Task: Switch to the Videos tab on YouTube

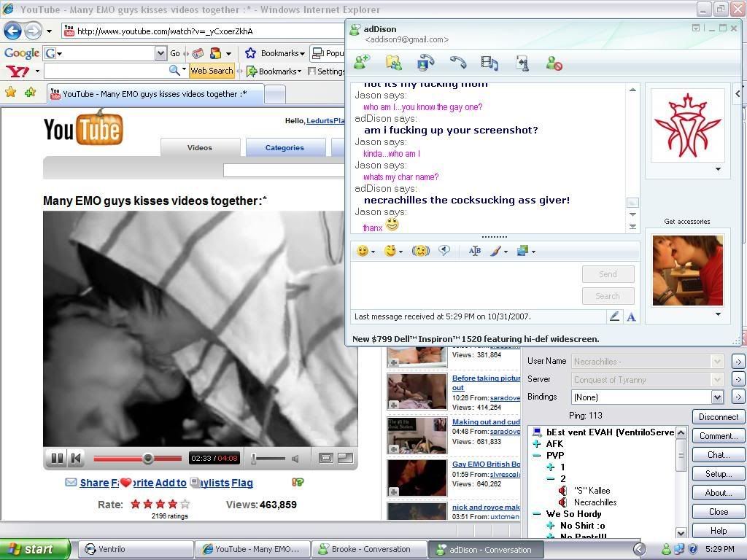Action: [200, 147]
